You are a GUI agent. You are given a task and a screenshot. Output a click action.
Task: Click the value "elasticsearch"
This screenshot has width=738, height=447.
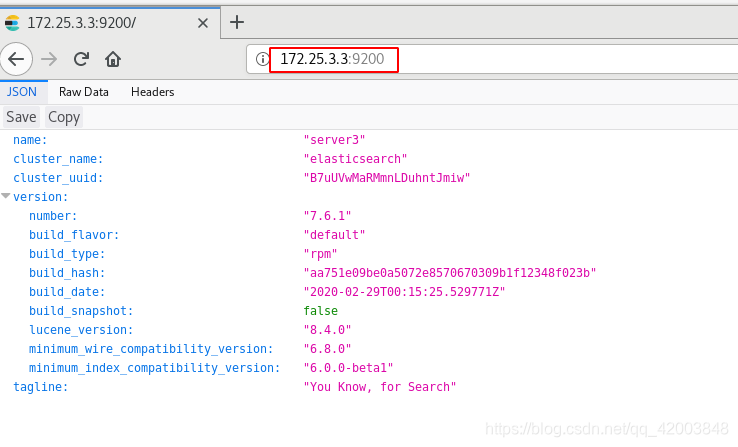click(355, 159)
